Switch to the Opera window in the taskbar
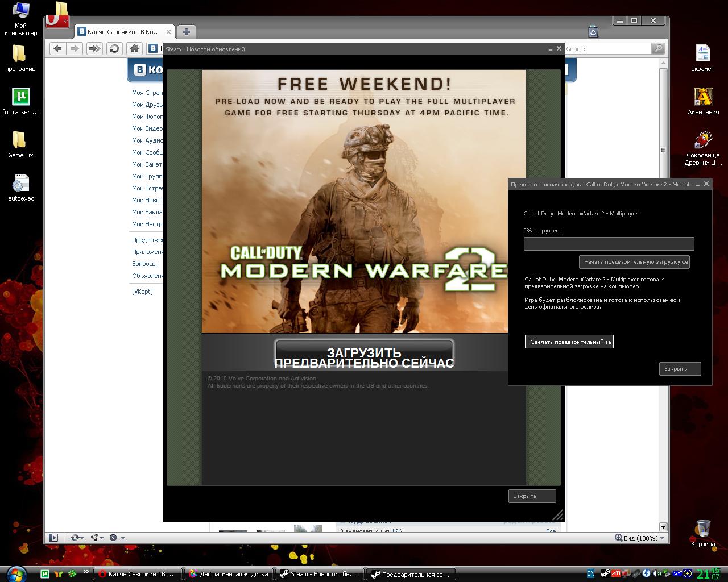The width and height of the screenshot is (728, 582). coord(138,574)
